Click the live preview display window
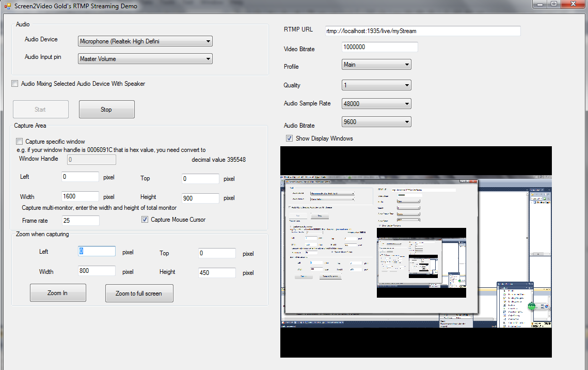The width and height of the screenshot is (588, 370). [416, 252]
